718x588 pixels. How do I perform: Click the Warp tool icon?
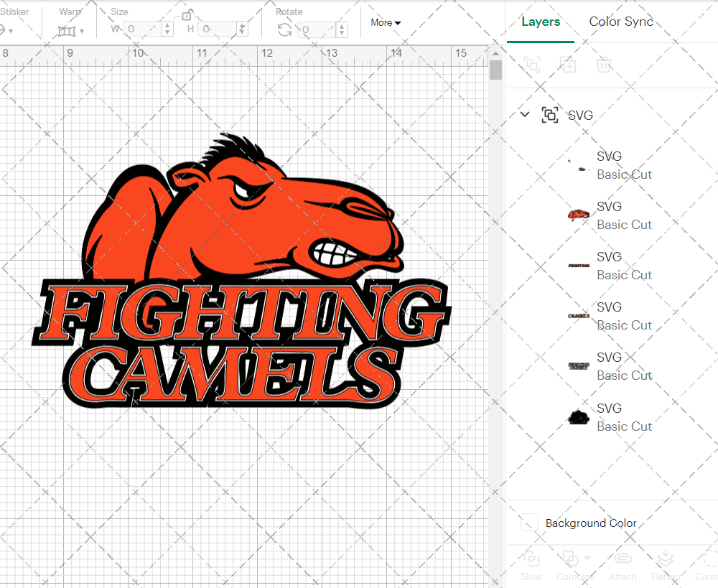[x=68, y=30]
